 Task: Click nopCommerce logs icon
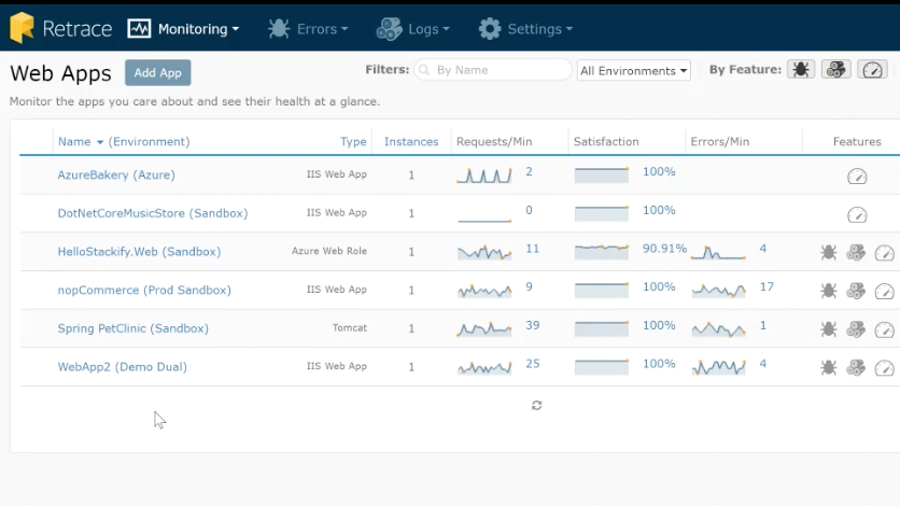[x=856, y=291]
